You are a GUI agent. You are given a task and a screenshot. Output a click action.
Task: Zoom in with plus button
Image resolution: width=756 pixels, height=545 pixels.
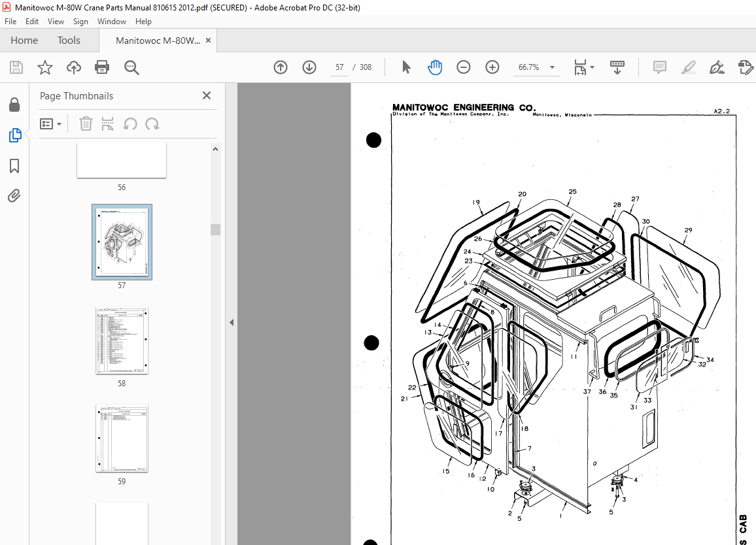click(492, 67)
